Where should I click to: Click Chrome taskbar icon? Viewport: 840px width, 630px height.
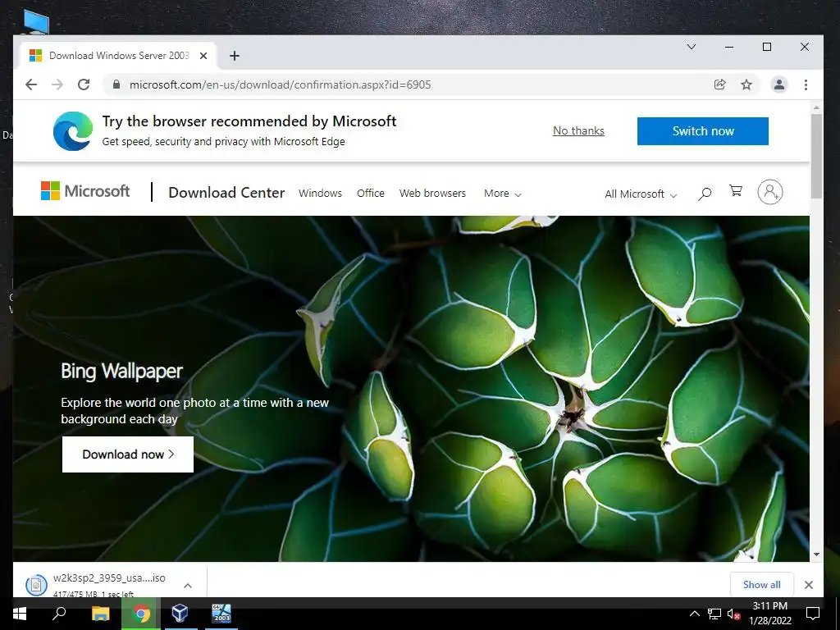tap(141, 614)
